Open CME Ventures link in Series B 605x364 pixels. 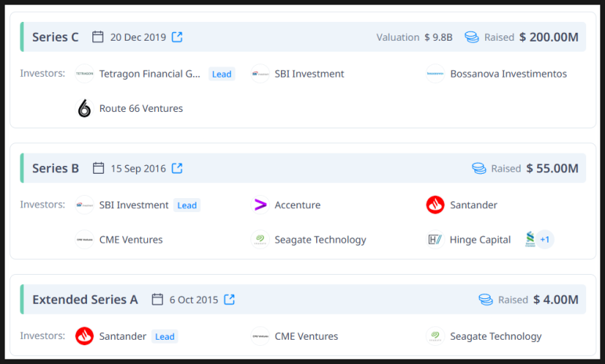tap(131, 240)
